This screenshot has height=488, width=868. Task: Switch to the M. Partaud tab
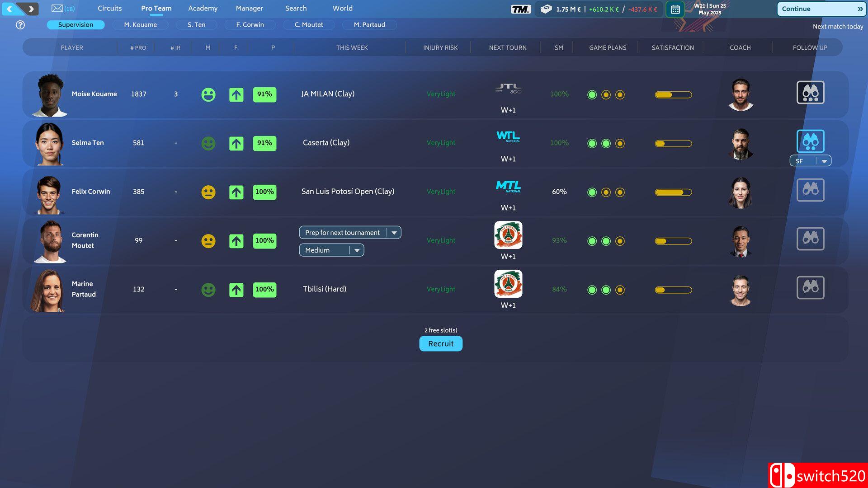pyautogui.click(x=369, y=25)
